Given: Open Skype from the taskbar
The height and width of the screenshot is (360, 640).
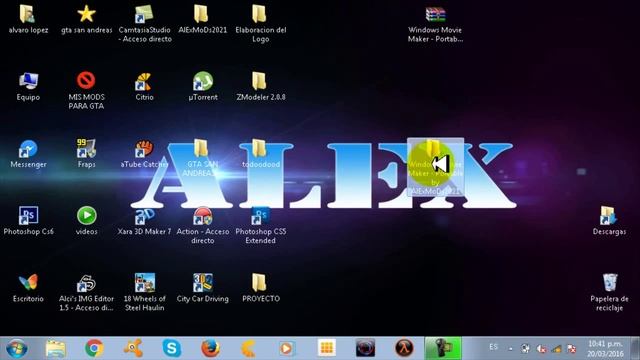Looking at the screenshot, I should point(171,348).
